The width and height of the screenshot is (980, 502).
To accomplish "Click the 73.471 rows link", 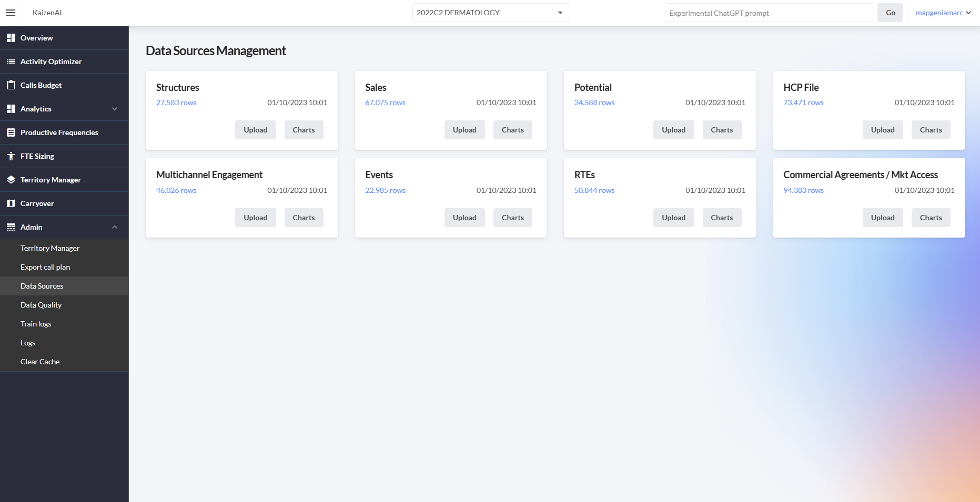I will 803,103.
